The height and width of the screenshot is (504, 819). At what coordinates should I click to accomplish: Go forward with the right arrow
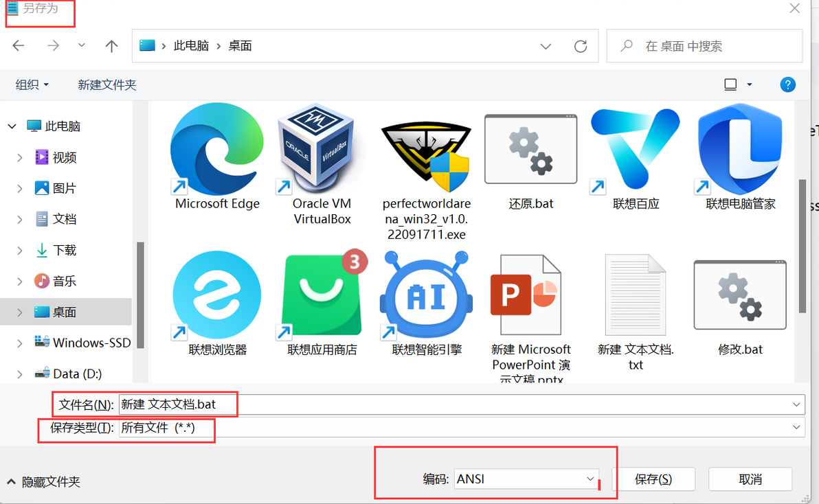click(x=53, y=46)
